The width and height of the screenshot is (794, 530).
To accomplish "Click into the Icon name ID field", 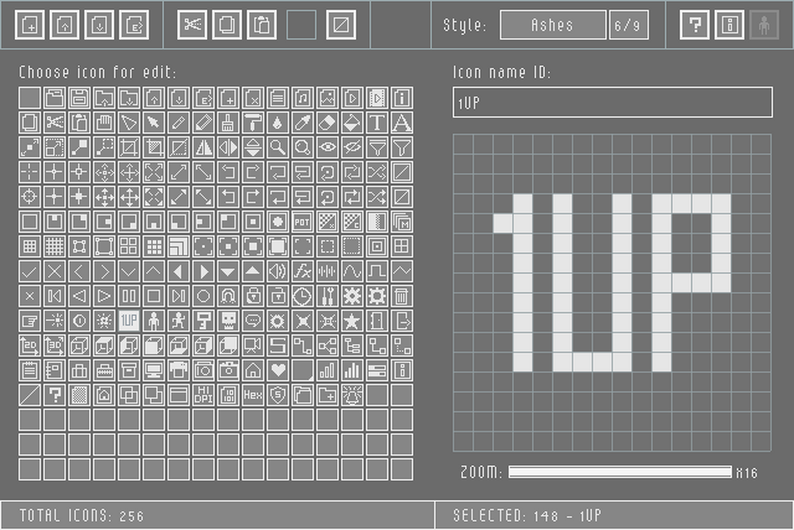I will [x=612, y=102].
